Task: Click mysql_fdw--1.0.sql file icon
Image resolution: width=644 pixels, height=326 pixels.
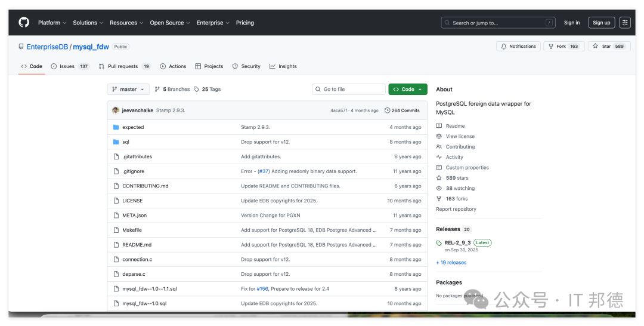Action: point(116,303)
